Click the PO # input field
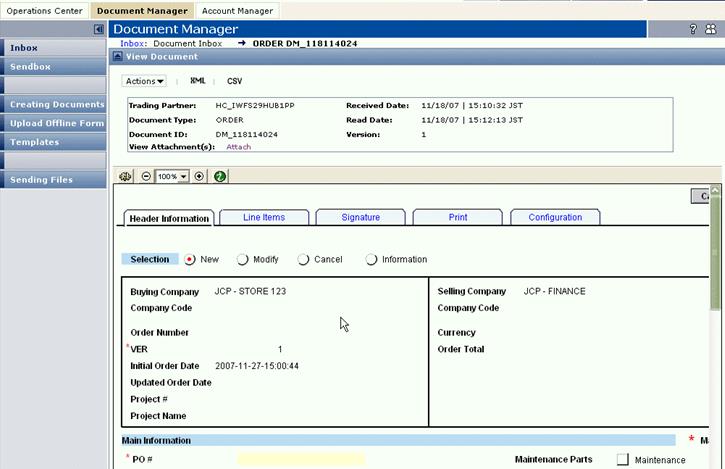 301,459
